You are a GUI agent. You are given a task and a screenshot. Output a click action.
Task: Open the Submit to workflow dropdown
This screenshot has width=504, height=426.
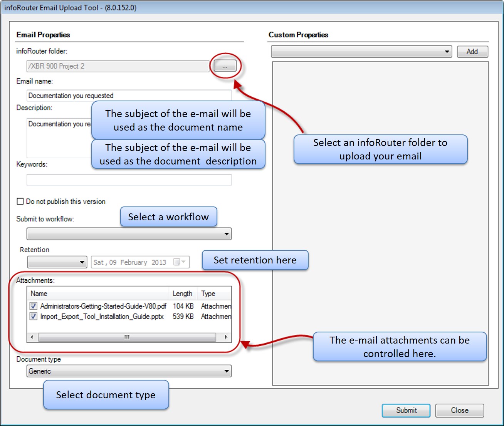129,234
